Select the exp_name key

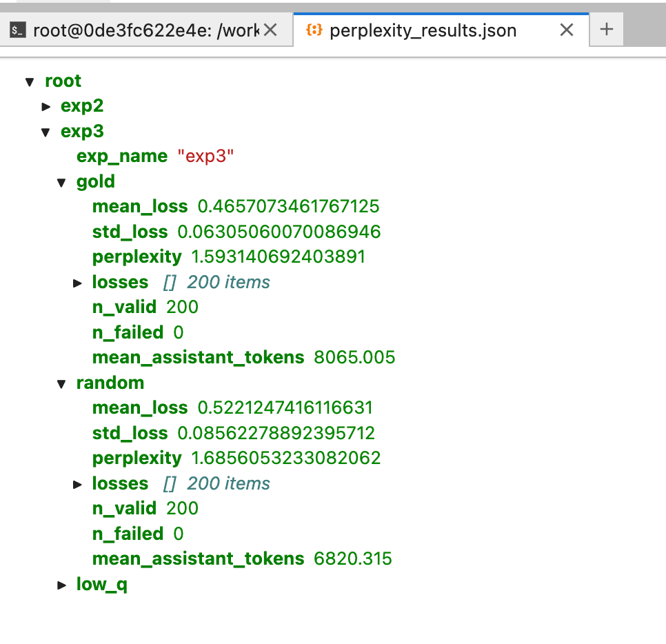(121, 157)
